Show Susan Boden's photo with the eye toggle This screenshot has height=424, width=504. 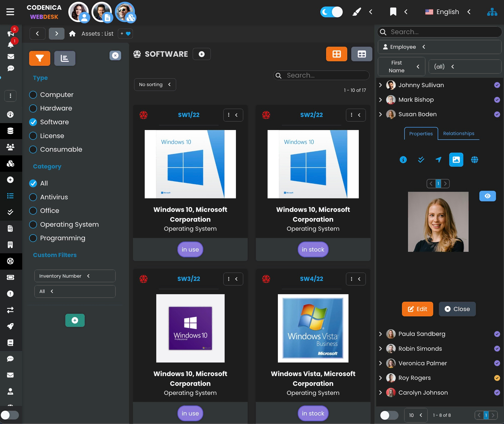[x=487, y=196]
